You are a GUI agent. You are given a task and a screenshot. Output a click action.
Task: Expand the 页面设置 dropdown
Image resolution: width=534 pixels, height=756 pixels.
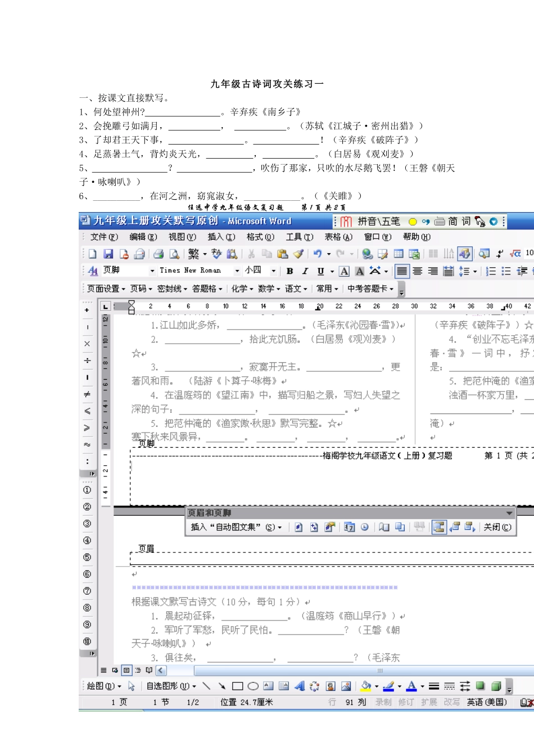tap(106, 289)
